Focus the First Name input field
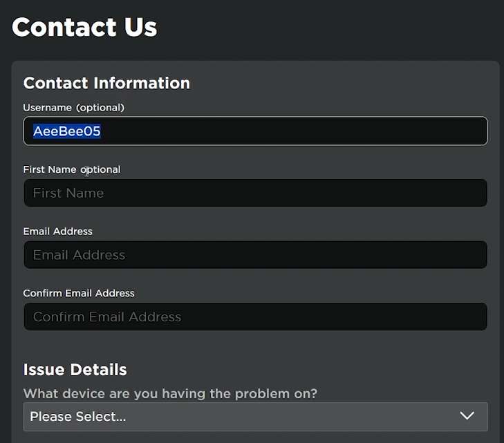This screenshot has width=504, height=443. pyautogui.click(x=255, y=193)
